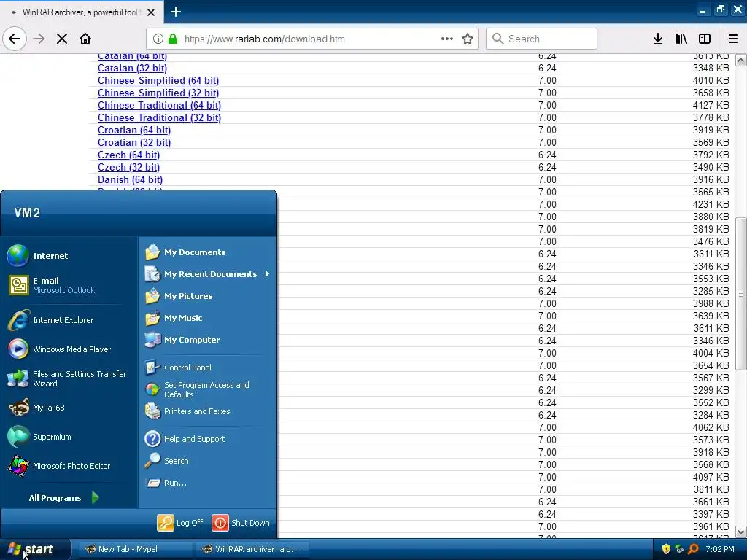Select the WinRAR archiver browser tab
The width and height of the screenshot is (747, 560).
pos(82,12)
